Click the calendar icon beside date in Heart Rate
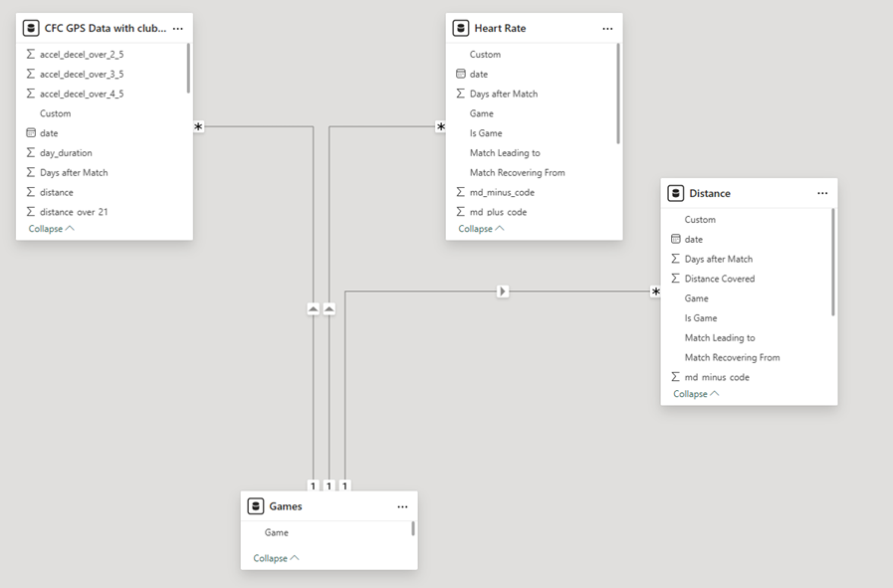Image resolution: width=893 pixels, height=588 pixels. pos(460,74)
